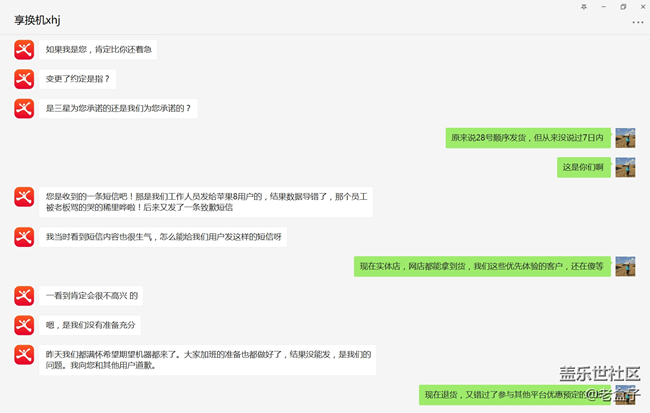Select green message 原来说28号顺序发货
The width and height of the screenshot is (650, 413).
pyautogui.click(x=528, y=138)
